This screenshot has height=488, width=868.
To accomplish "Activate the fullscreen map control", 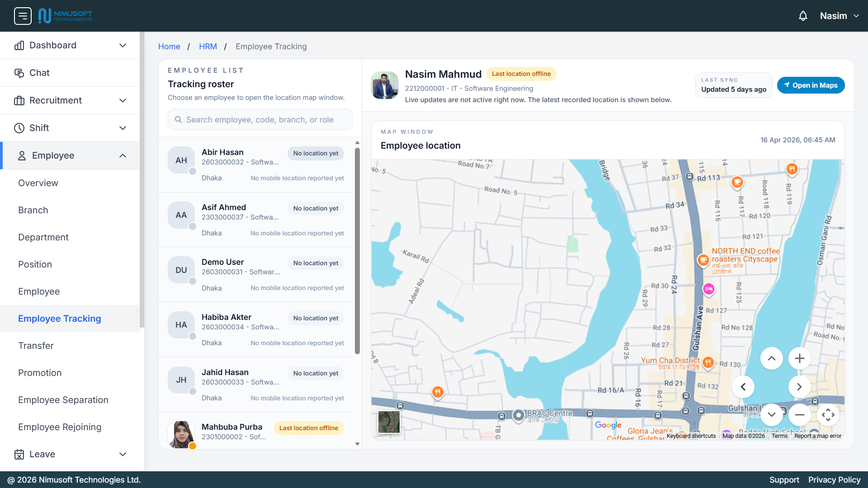I will coord(829,414).
